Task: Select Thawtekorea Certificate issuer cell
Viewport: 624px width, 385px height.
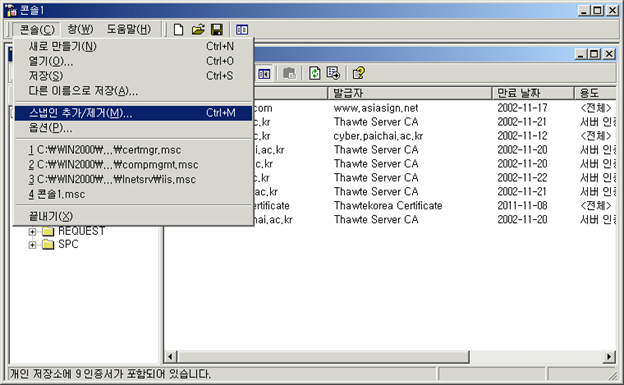Action: pyautogui.click(x=388, y=205)
